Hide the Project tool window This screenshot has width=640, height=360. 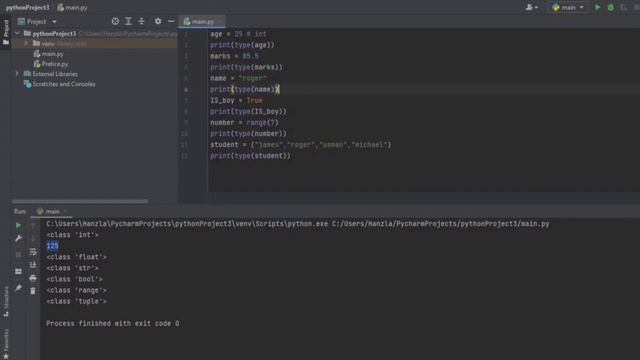171,21
